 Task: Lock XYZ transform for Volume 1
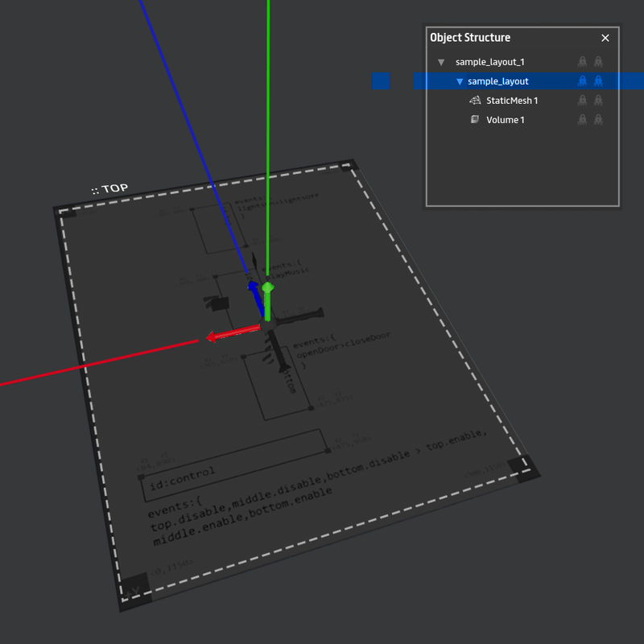point(598,120)
